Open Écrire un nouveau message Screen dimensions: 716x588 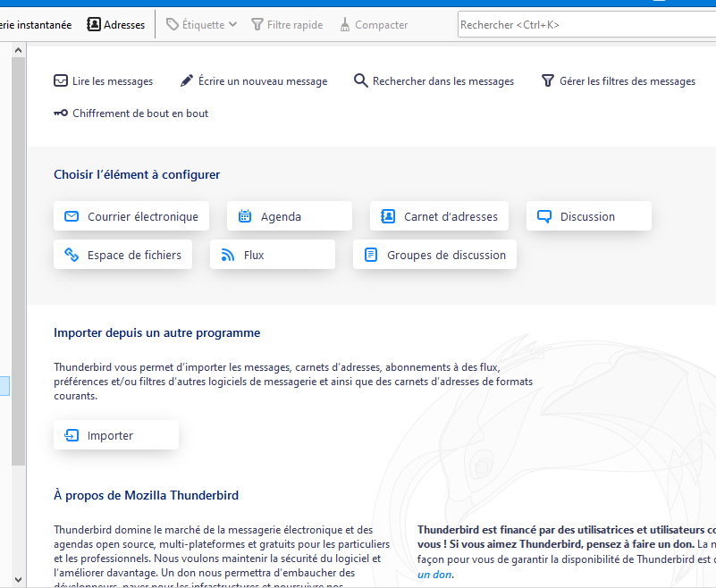pos(263,81)
